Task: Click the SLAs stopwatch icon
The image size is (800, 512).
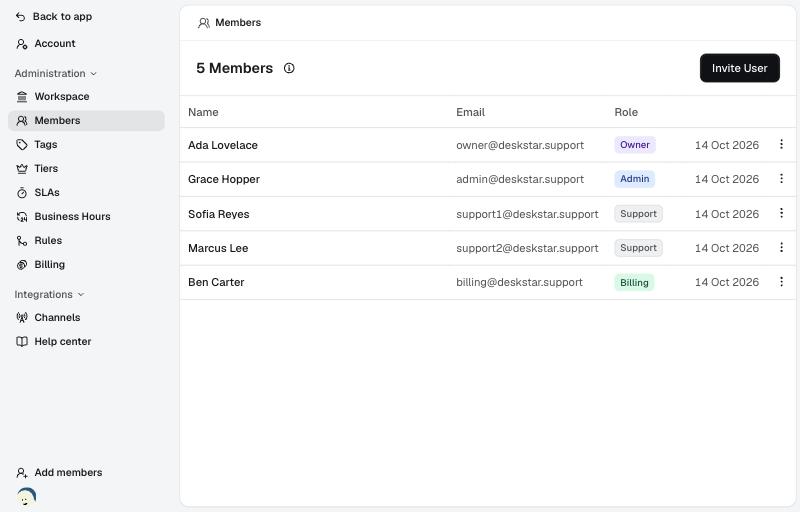Action: [21, 192]
